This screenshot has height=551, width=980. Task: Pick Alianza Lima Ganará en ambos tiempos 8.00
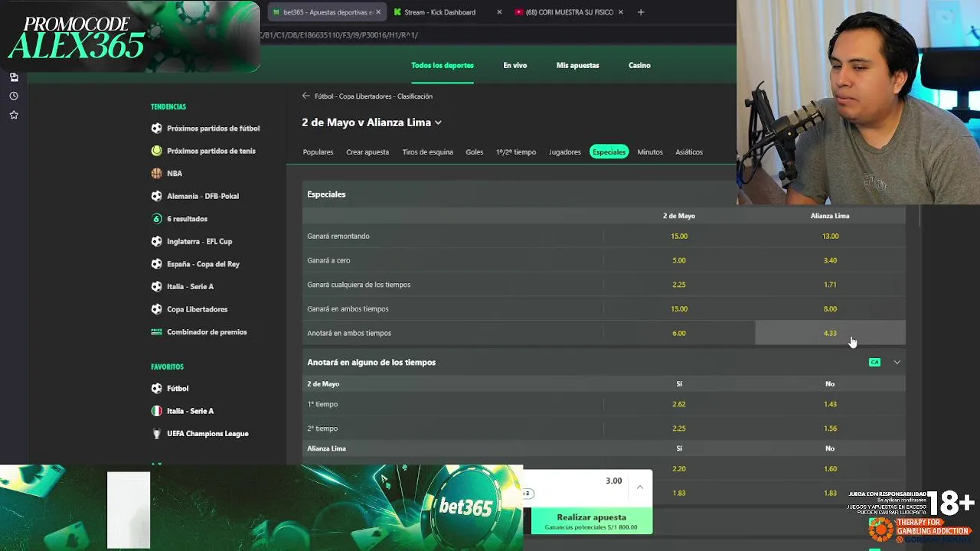tap(830, 309)
